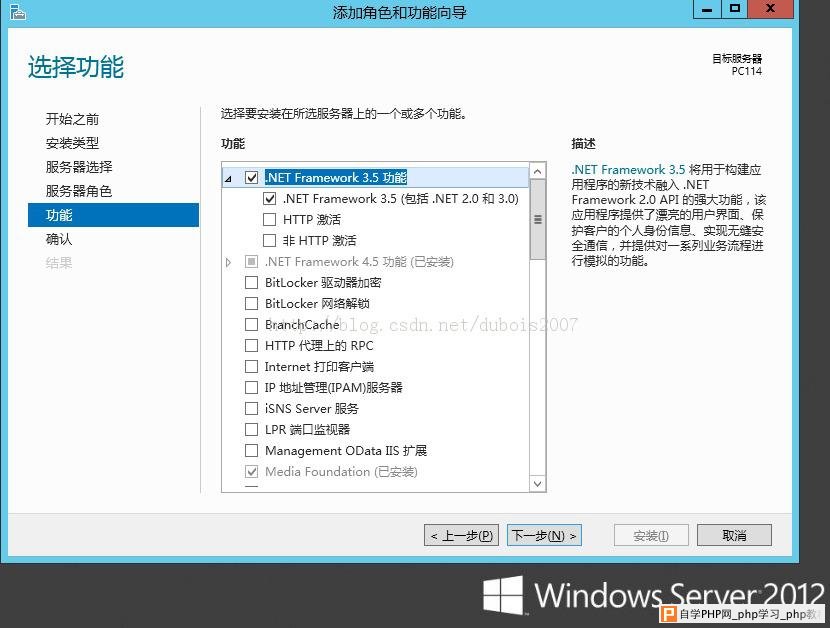Click the PC114 target server name

(747, 71)
